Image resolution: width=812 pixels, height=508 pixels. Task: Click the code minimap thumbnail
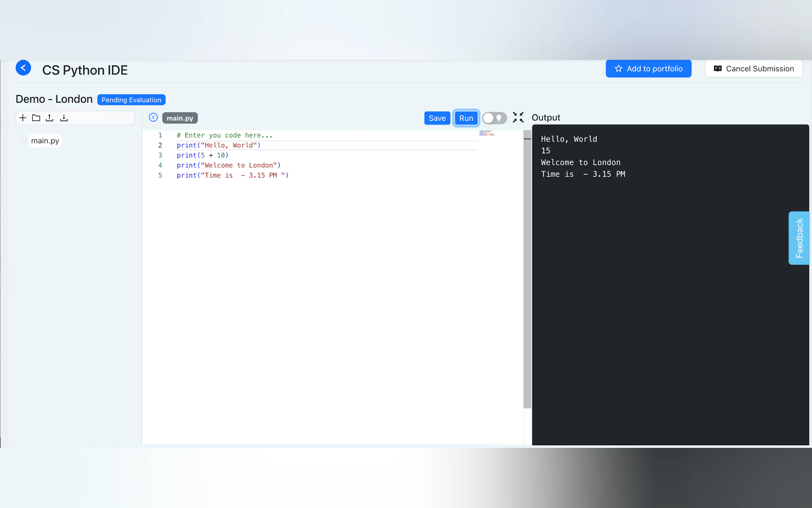click(x=487, y=133)
